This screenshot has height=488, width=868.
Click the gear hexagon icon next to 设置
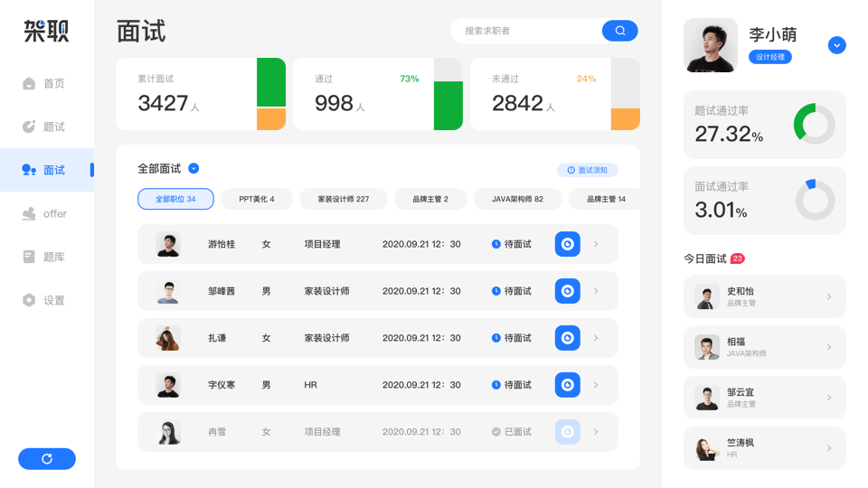(x=29, y=300)
